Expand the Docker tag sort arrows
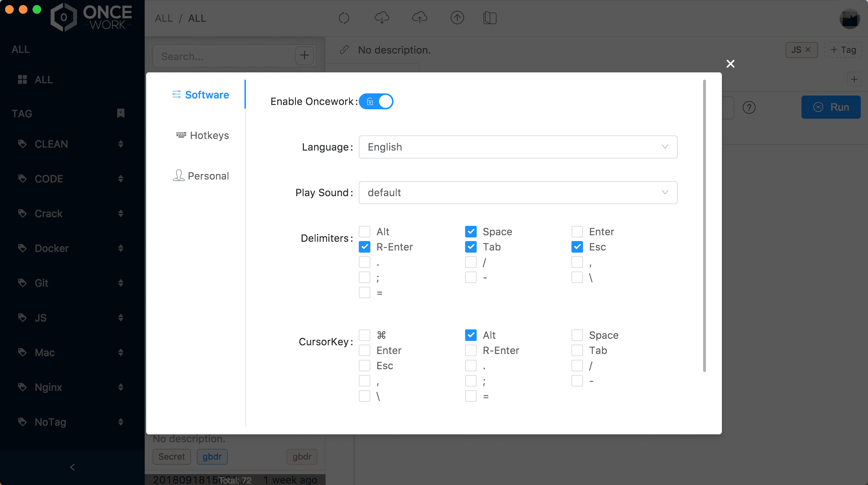 click(x=121, y=248)
